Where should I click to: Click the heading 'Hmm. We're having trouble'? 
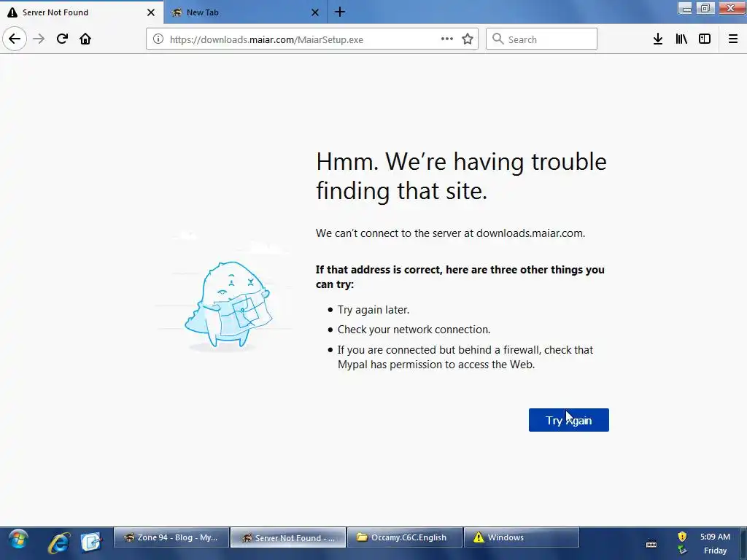pyautogui.click(x=461, y=161)
